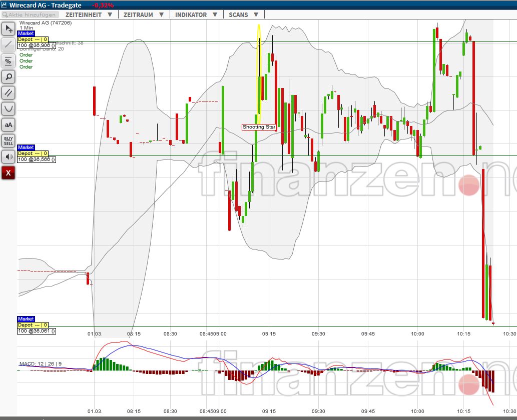
Task: Click the 09:30 time axis label below the MACD chart
Action: point(318,411)
